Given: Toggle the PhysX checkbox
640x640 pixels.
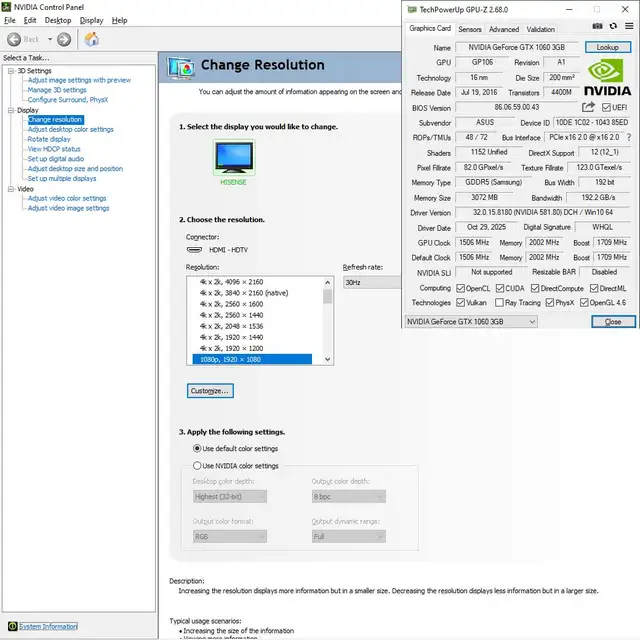Looking at the screenshot, I should click(550, 302).
